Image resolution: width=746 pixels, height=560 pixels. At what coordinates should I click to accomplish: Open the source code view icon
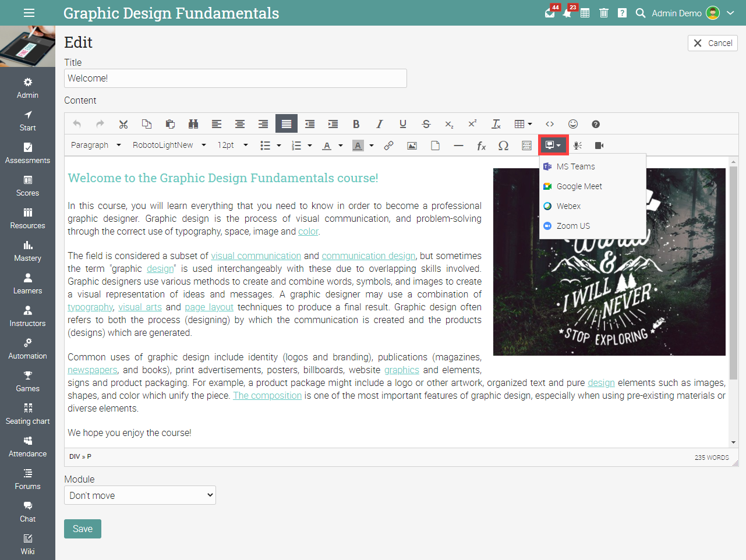click(x=550, y=124)
